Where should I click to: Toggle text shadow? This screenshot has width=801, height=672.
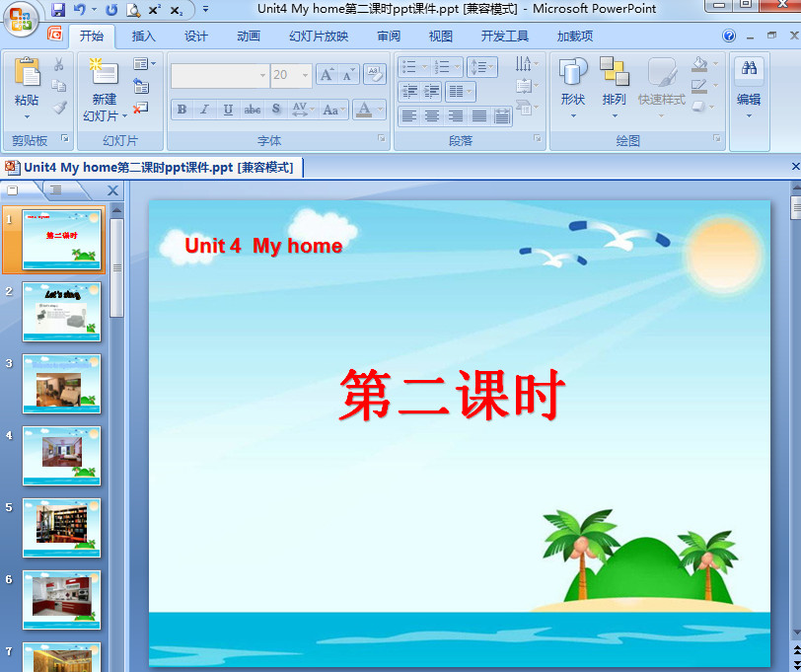(276, 110)
